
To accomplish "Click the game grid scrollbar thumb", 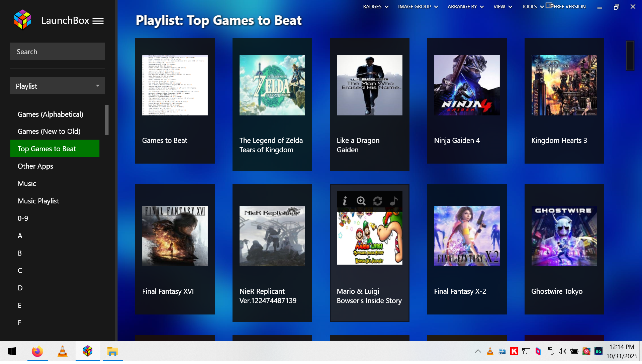I will point(630,56).
